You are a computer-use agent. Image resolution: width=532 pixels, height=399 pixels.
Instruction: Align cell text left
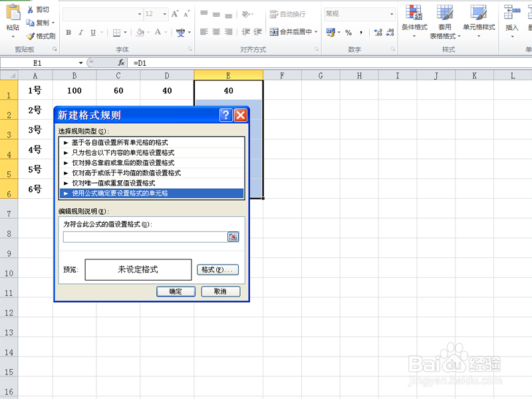204,32
